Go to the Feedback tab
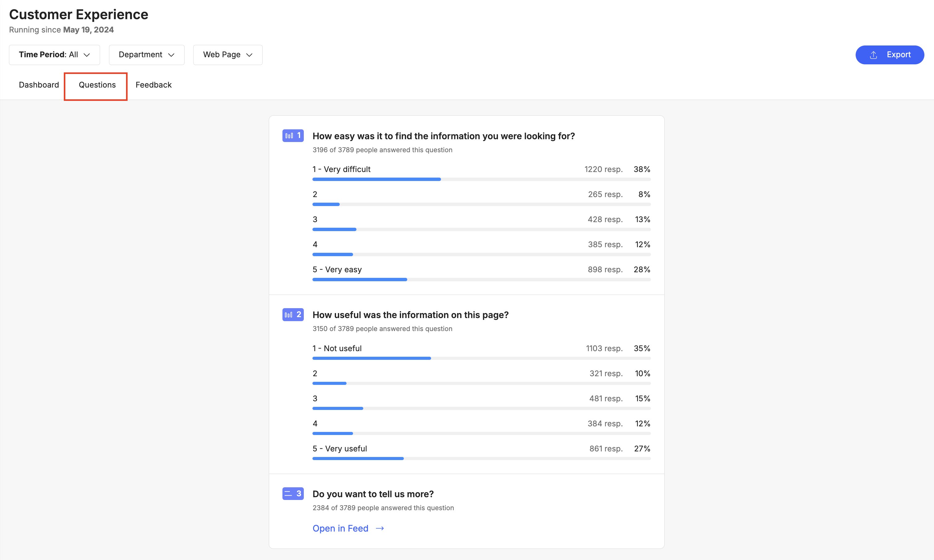Viewport: 934px width, 560px height. (x=153, y=85)
